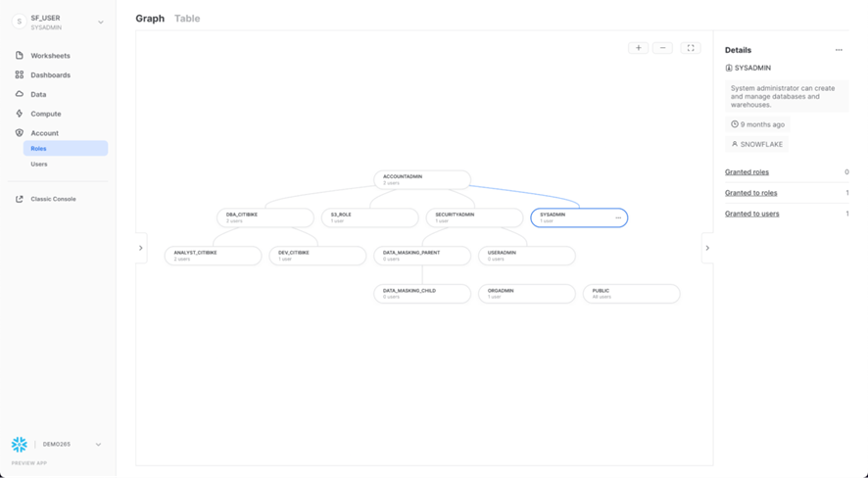Screen dimensions: 868x478
Task: Zoom in the graph with plus button
Action: (x=638, y=48)
